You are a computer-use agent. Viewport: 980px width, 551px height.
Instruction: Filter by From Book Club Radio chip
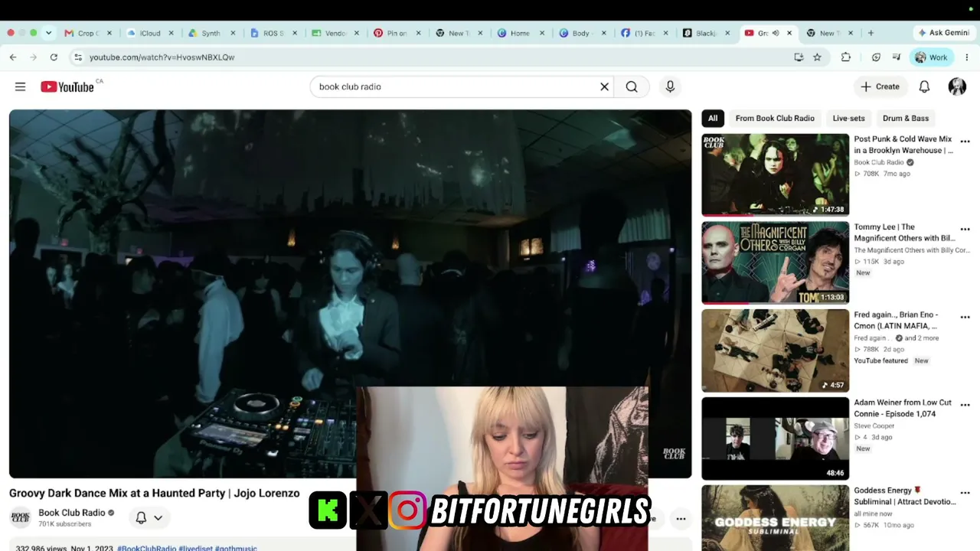coord(775,119)
